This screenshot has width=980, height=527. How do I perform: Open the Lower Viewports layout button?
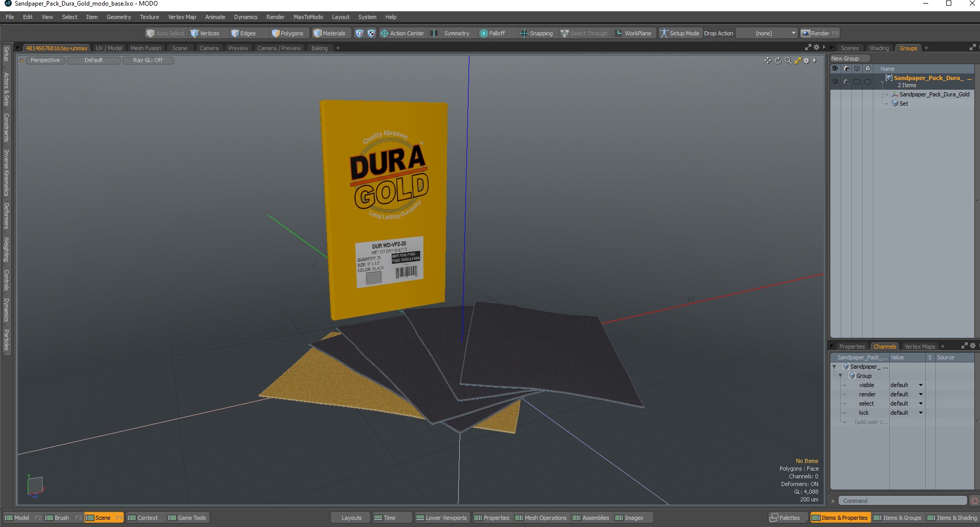coord(441,518)
